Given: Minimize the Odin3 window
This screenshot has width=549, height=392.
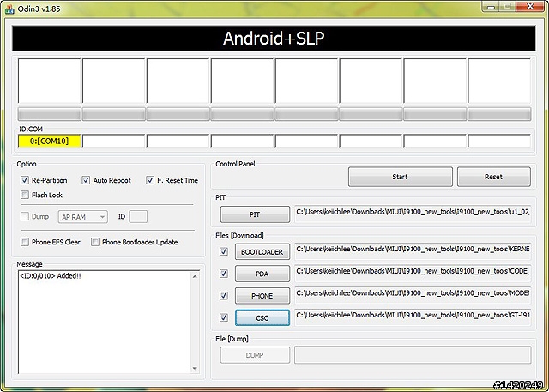Looking at the screenshot, I should (x=492, y=6).
